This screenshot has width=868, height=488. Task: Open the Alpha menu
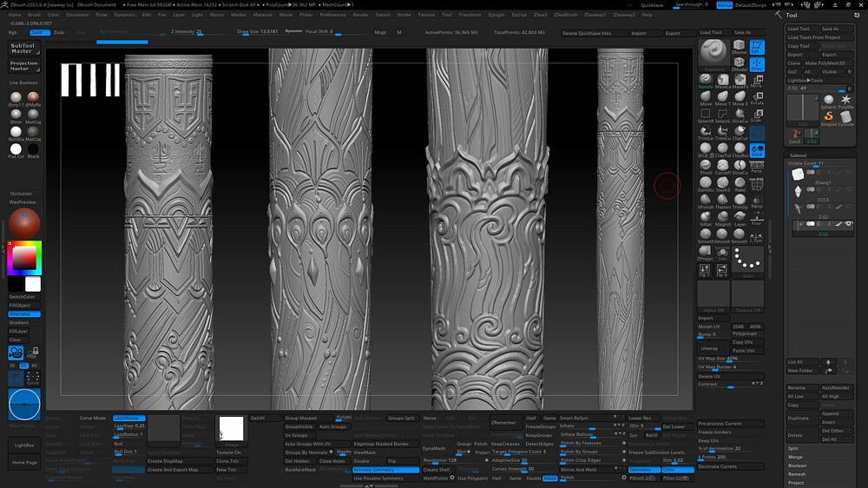(15, 15)
